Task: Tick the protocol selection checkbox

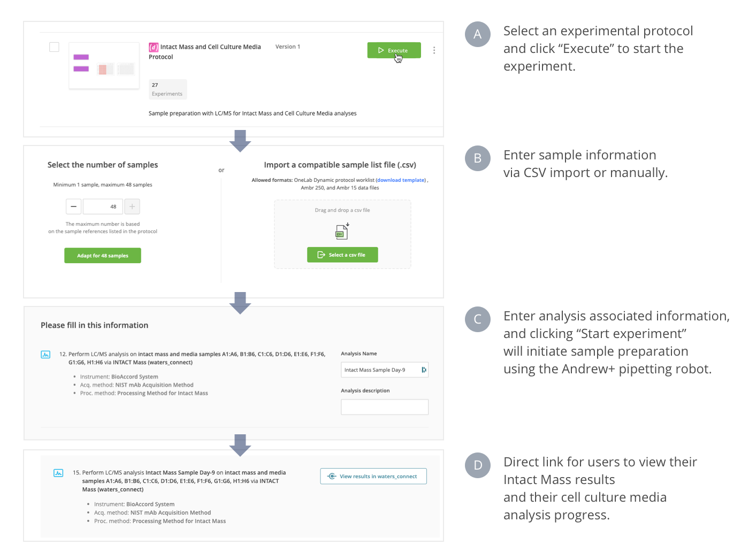Action: [54, 47]
